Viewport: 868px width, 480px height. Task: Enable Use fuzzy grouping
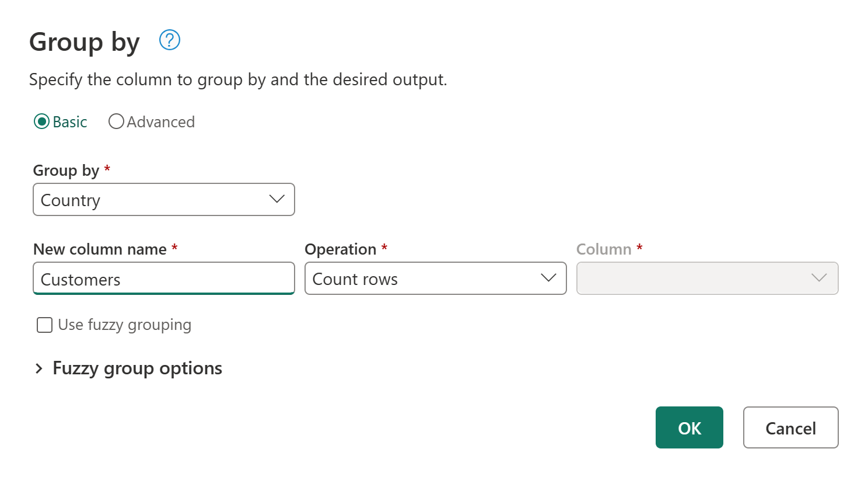44,325
